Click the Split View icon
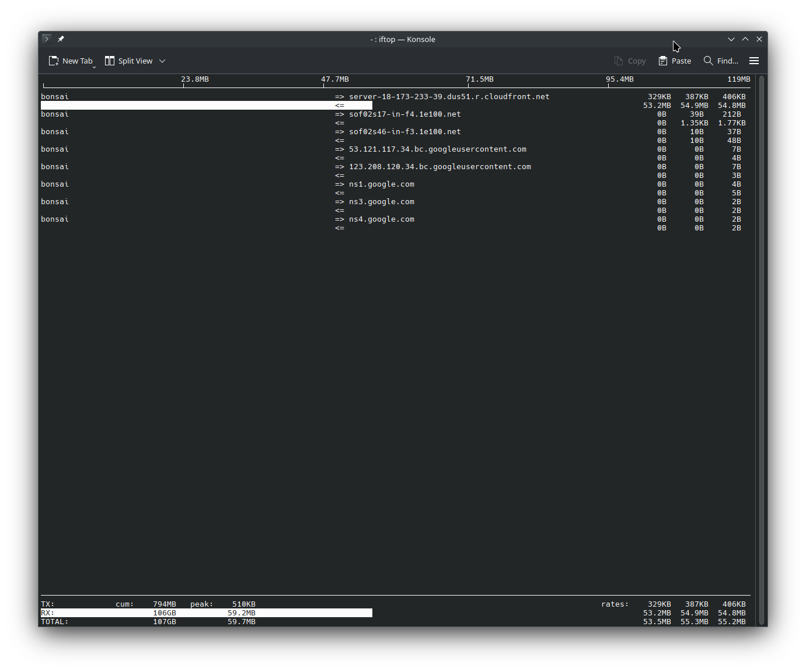806x672 pixels. [x=110, y=61]
